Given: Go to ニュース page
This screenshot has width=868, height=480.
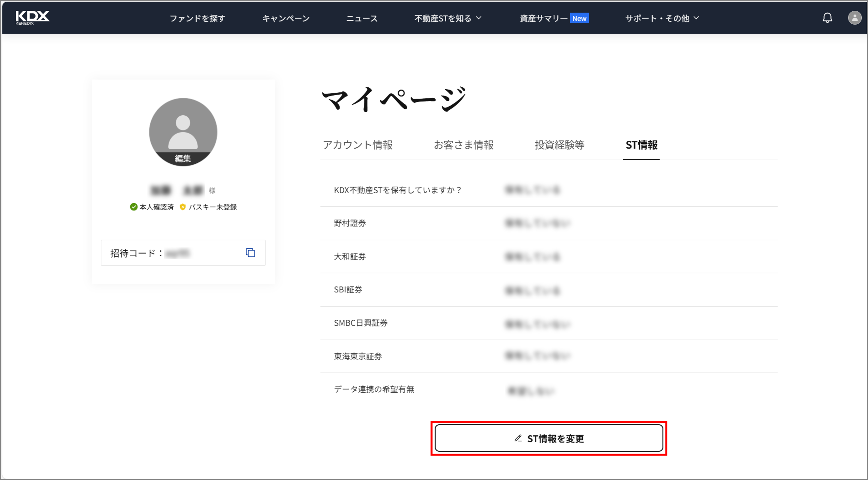Looking at the screenshot, I should pyautogui.click(x=362, y=18).
